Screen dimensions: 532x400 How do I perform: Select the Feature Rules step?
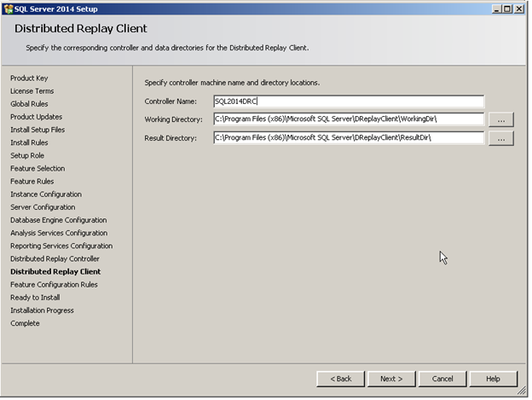pyautogui.click(x=32, y=181)
